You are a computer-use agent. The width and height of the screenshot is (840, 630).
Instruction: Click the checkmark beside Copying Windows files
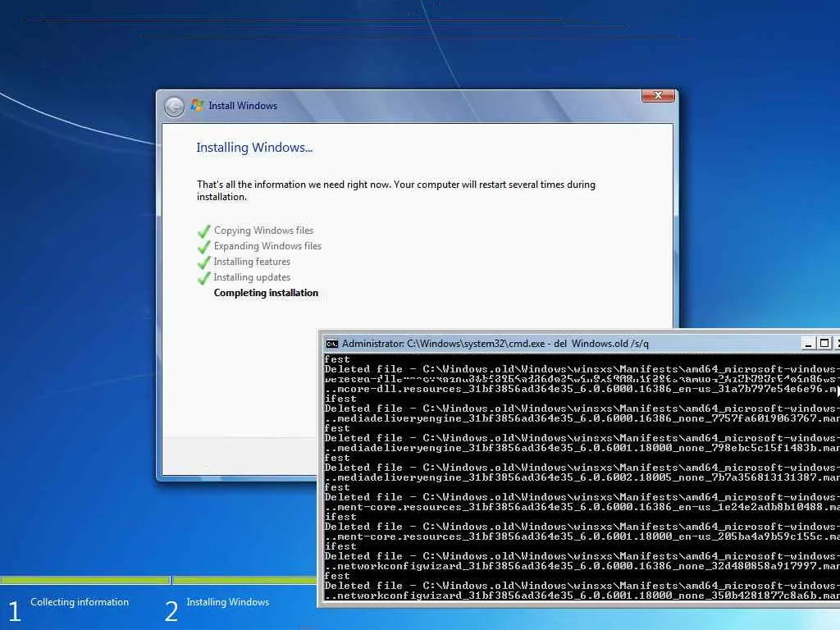203,231
